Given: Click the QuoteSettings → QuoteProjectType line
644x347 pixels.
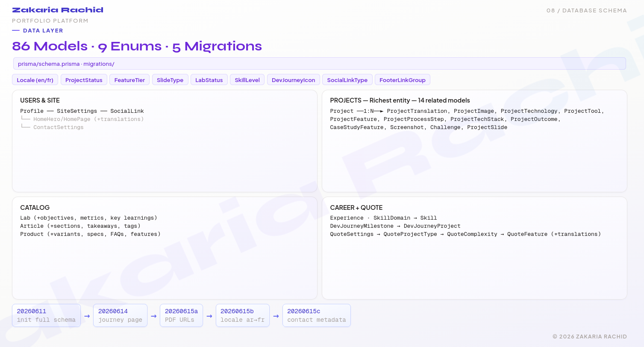Looking at the screenshot, I should click(x=465, y=234).
